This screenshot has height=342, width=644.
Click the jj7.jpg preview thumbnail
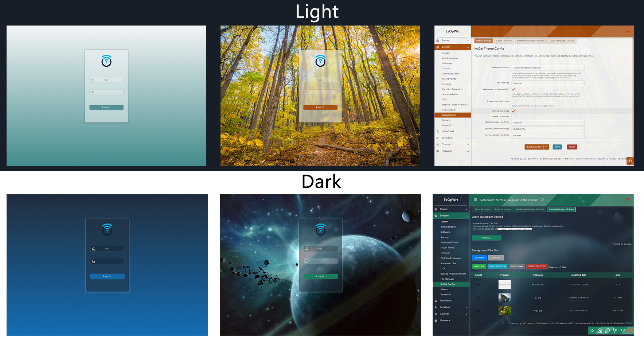504,298
